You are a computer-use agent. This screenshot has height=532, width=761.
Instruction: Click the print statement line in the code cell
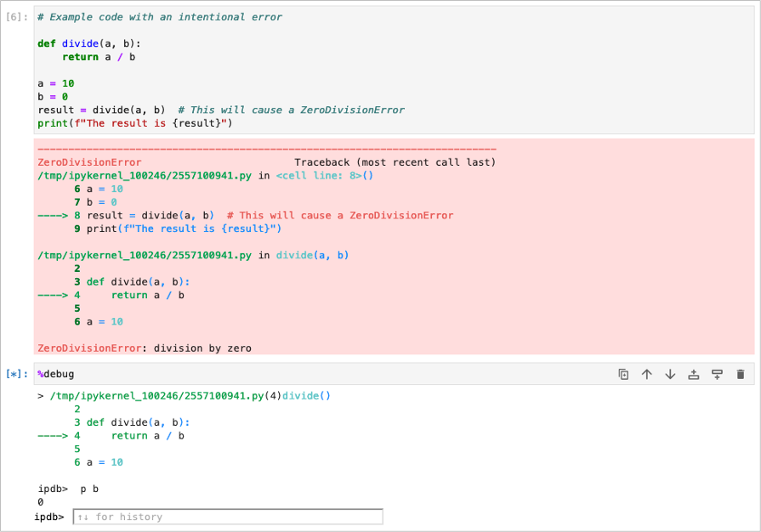pos(134,123)
